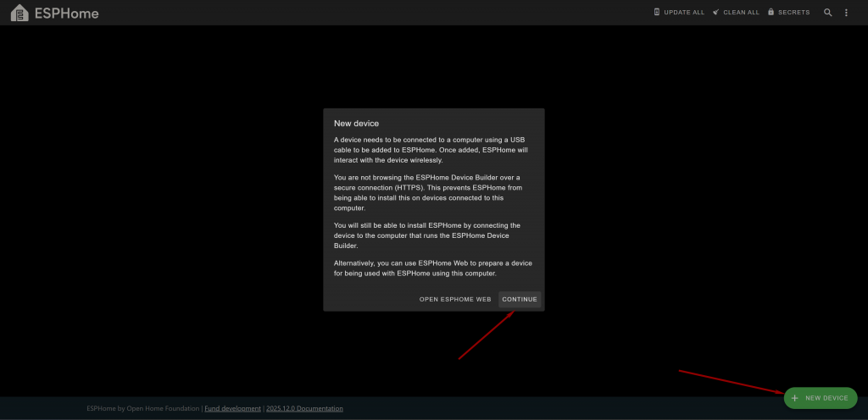Image resolution: width=868 pixels, height=420 pixels.
Task: Click the "ESPHome by Open Home Foundation" footer text
Action: 143,408
